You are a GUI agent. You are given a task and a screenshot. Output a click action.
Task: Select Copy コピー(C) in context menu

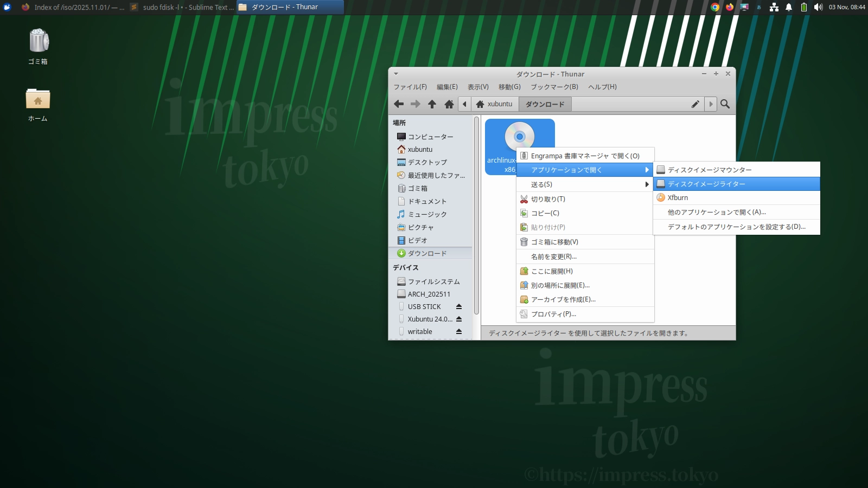pos(585,213)
